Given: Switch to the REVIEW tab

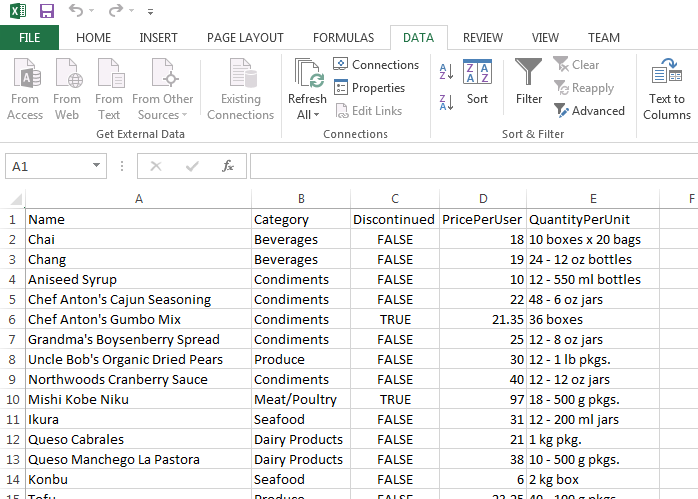Looking at the screenshot, I should pyautogui.click(x=483, y=38).
